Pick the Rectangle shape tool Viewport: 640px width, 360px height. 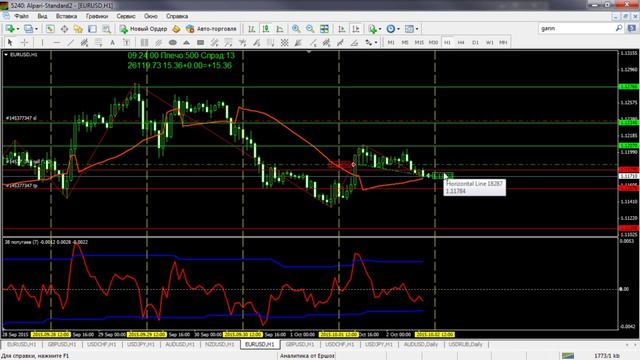[x=200, y=42]
